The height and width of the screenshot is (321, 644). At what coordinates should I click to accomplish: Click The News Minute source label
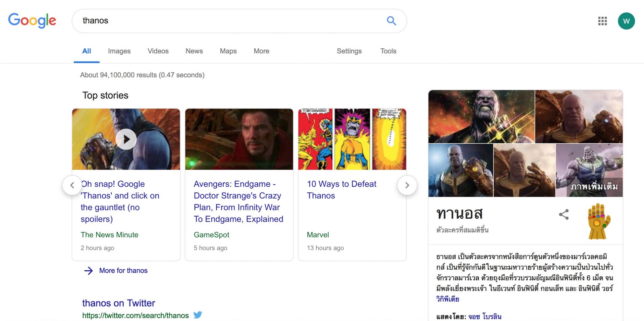[x=109, y=235]
